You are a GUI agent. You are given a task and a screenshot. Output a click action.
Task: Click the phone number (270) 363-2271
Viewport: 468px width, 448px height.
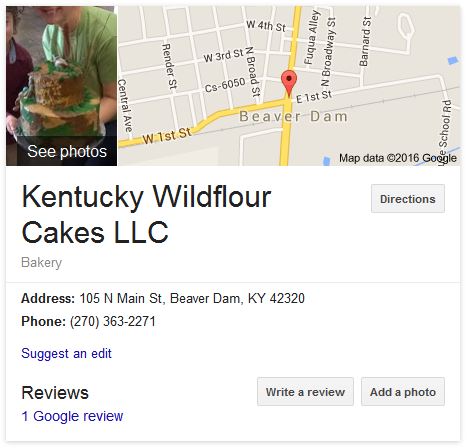pos(113,322)
